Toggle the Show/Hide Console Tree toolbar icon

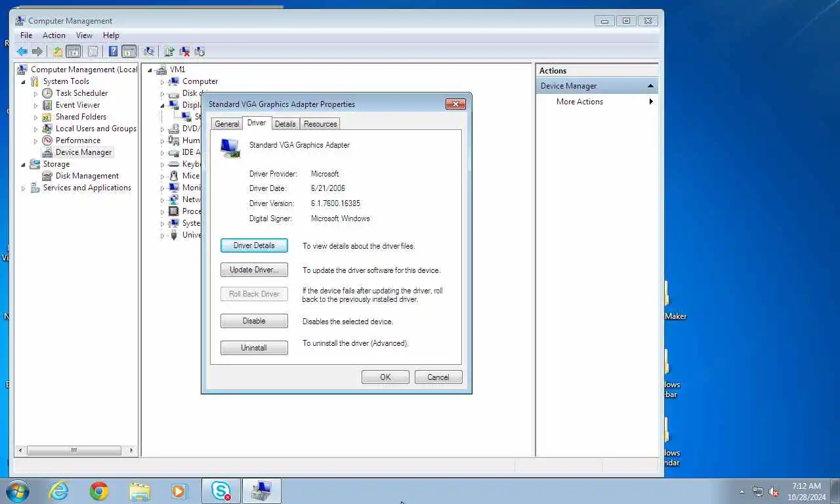coord(73,51)
